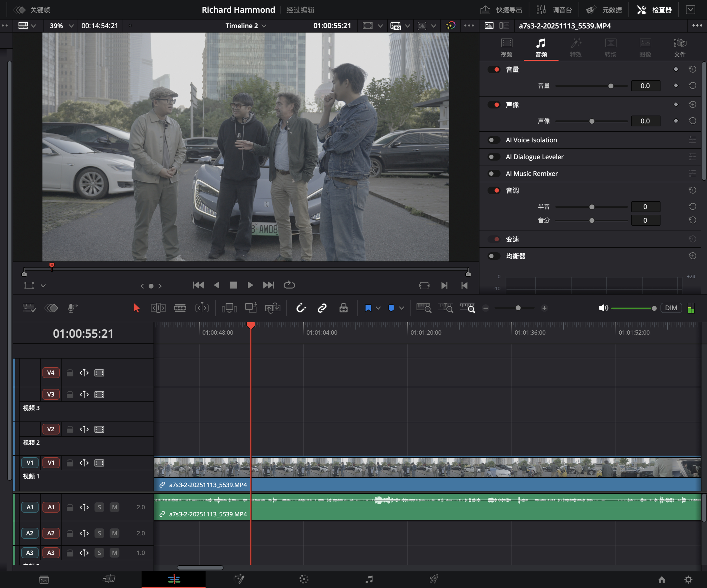The width and height of the screenshot is (707, 588).
Task: Toggle linked selection chain icon
Action: point(322,308)
